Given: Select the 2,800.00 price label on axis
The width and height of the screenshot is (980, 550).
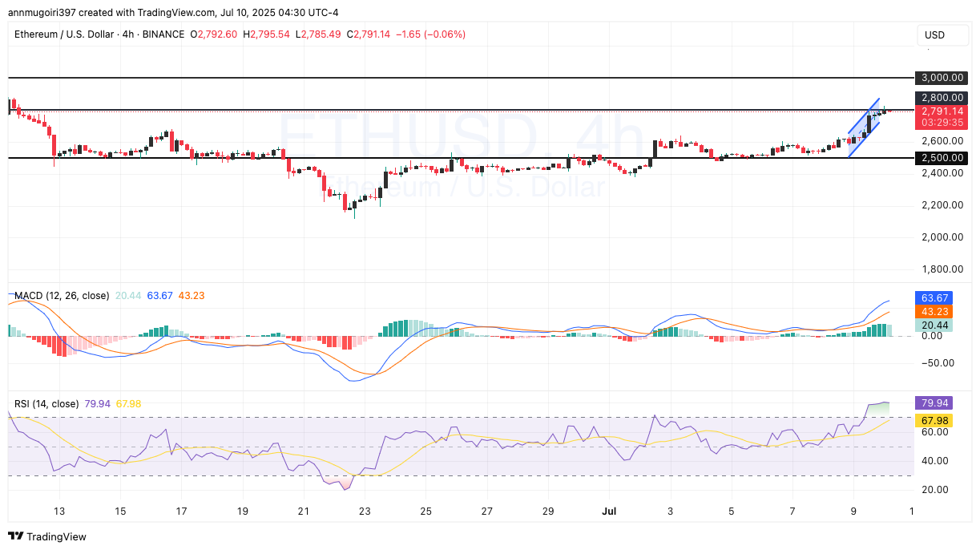Looking at the screenshot, I should pos(942,98).
